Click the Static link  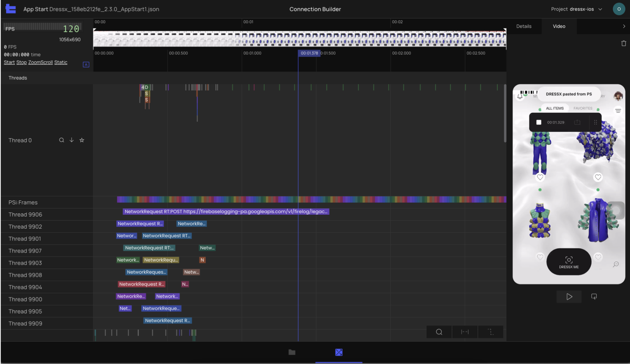tap(61, 62)
